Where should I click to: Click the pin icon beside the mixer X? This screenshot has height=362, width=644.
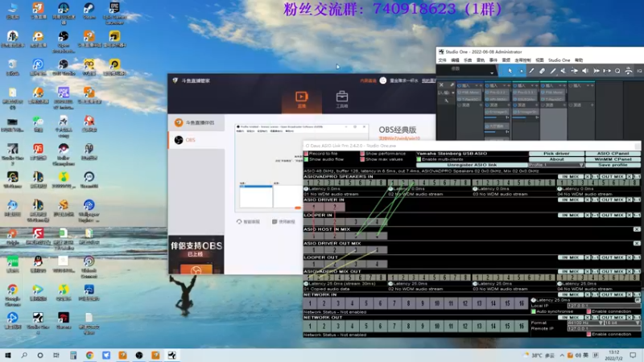click(452, 85)
